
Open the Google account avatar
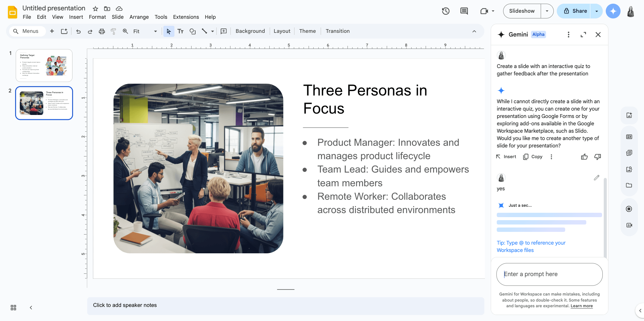(x=631, y=11)
